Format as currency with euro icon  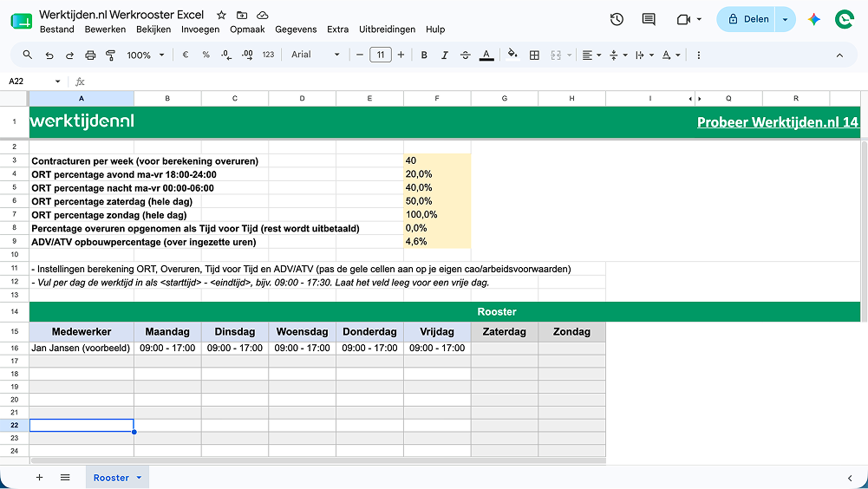tap(186, 55)
